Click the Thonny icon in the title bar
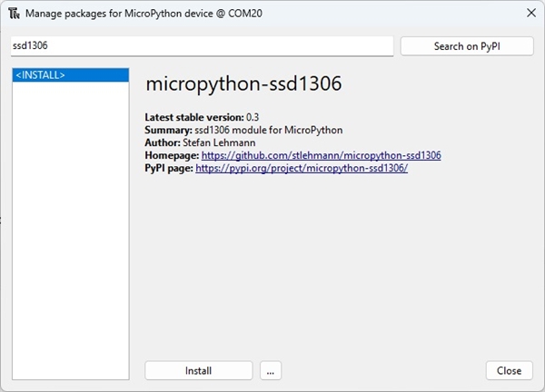 point(14,14)
